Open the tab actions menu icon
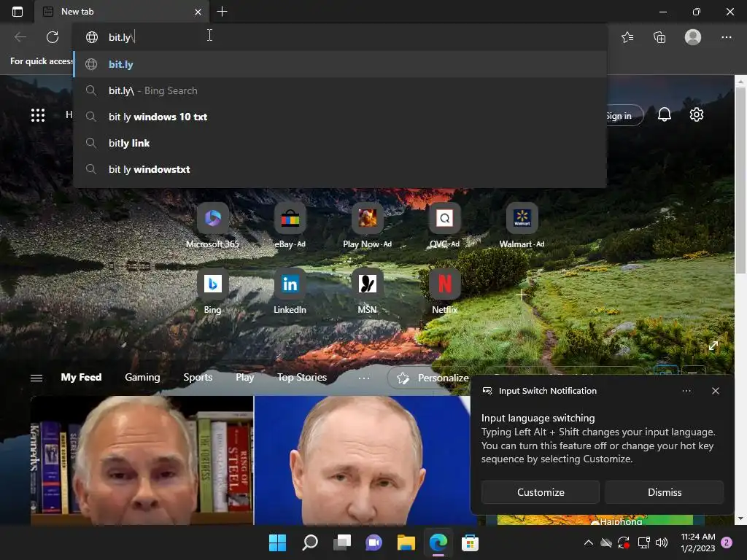 coord(18,12)
